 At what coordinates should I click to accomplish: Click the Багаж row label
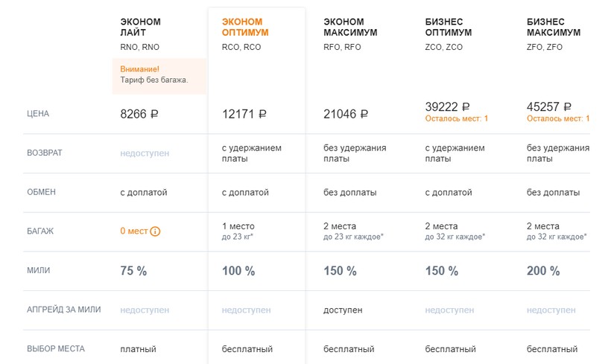tap(40, 232)
